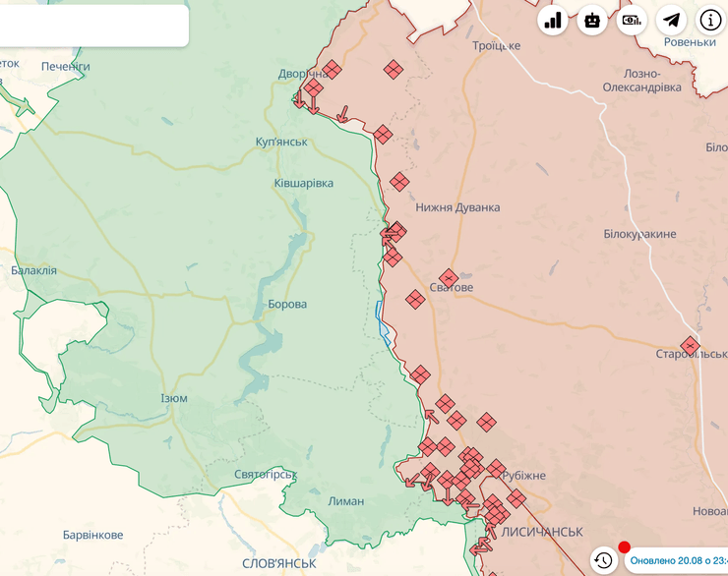Image resolution: width=728 pixels, height=576 pixels.
Task: Click the Борова town label
Action: coord(287,304)
